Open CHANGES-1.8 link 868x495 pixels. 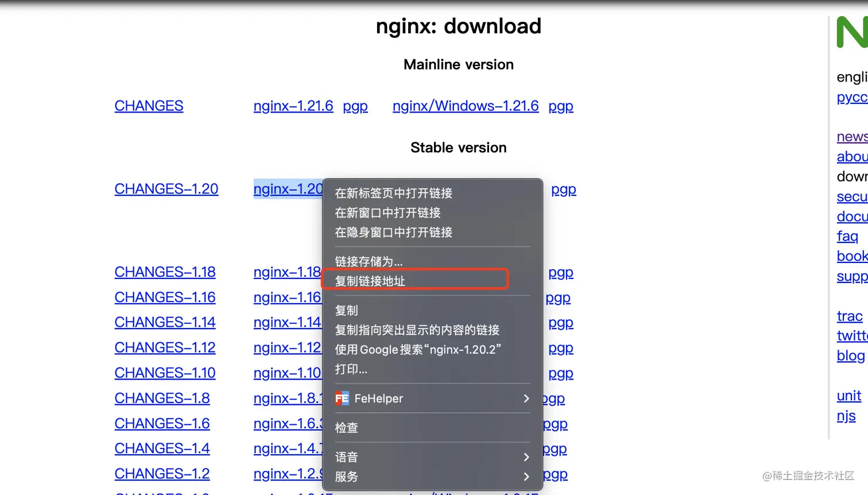coord(162,399)
